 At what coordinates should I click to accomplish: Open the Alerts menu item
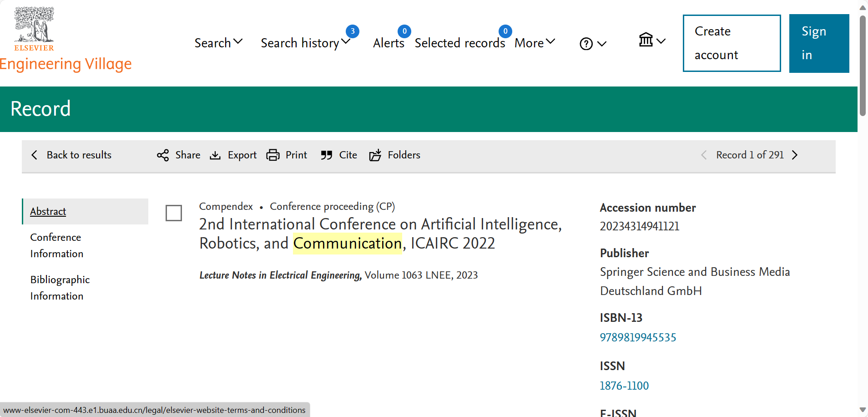tap(389, 43)
